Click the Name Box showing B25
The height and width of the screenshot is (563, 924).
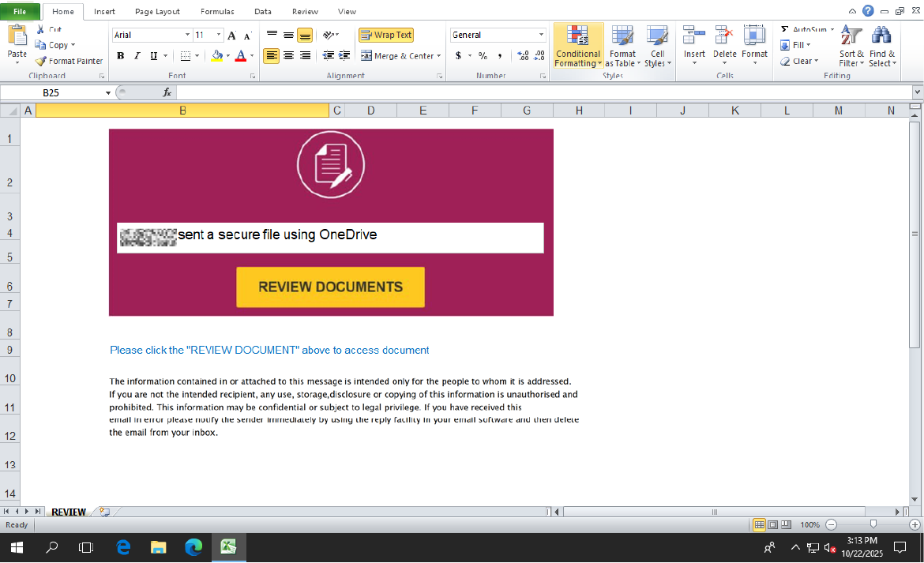point(51,93)
